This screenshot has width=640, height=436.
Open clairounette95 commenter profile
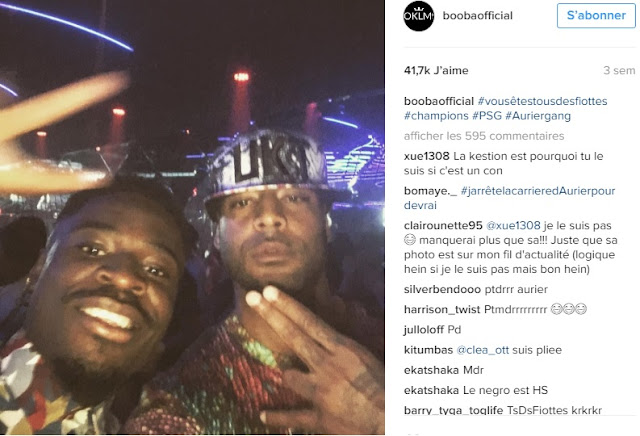tap(443, 225)
